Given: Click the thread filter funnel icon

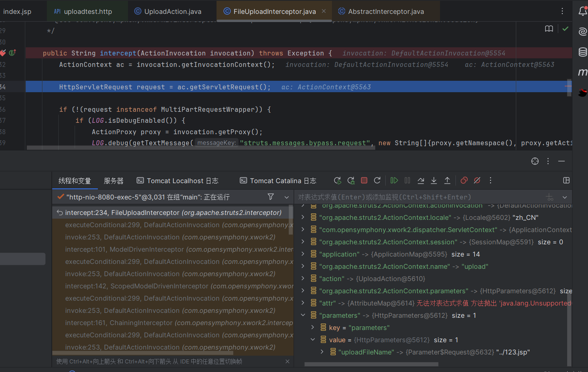Looking at the screenshot, I should (x=271, y=197).
